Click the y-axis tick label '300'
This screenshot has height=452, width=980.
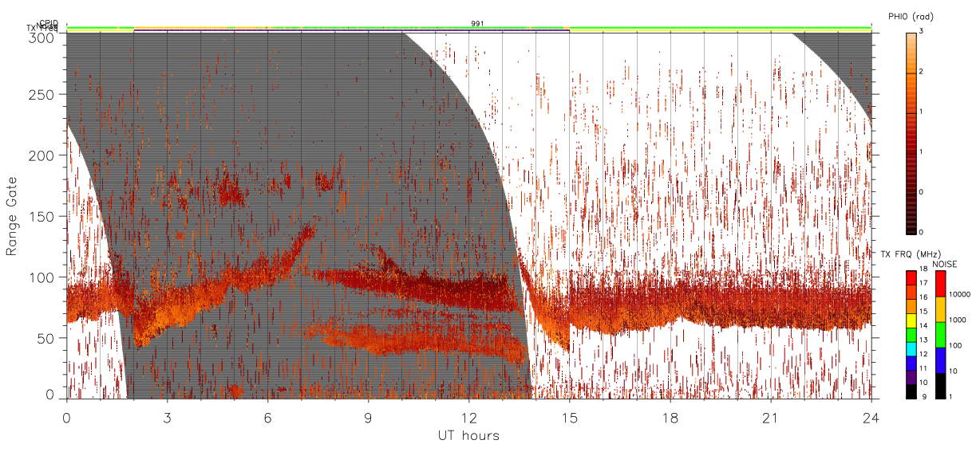coord(42,37)
